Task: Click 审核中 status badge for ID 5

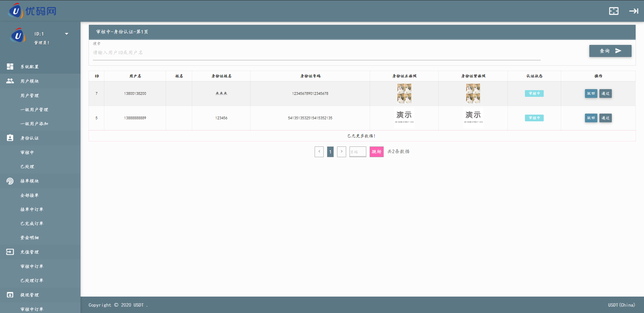Action: pos(534,118)
